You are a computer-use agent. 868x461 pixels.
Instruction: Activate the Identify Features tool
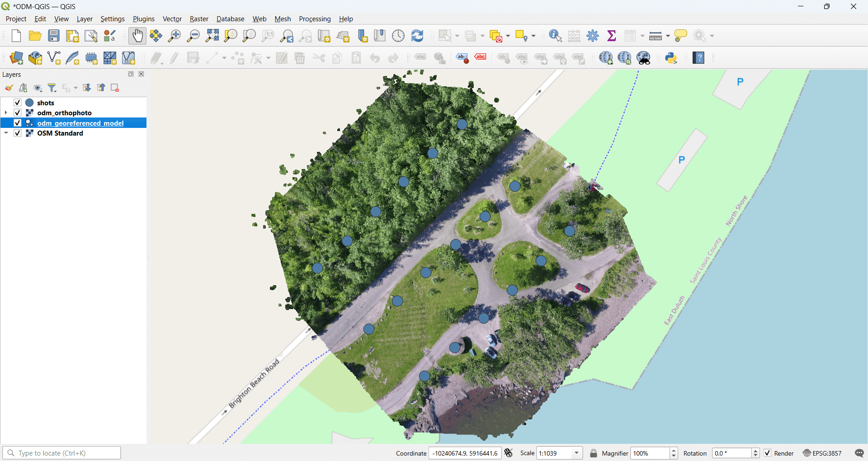pyautogui.click(x=555, y=36)
